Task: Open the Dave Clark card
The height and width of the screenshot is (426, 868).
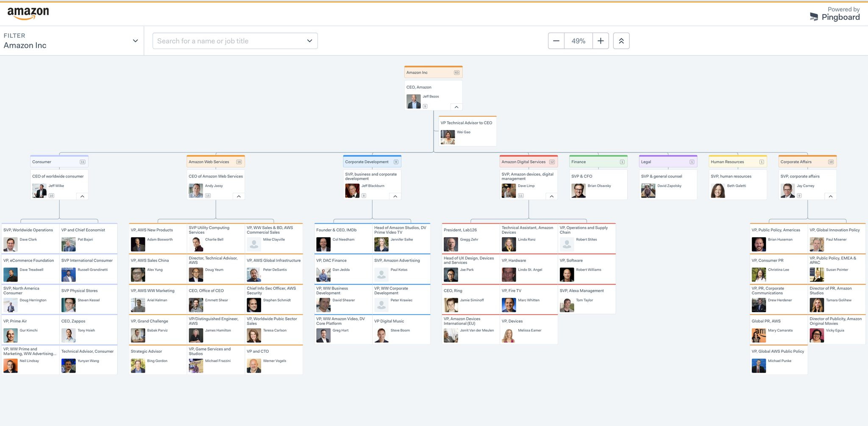Action: click(31, 238)
